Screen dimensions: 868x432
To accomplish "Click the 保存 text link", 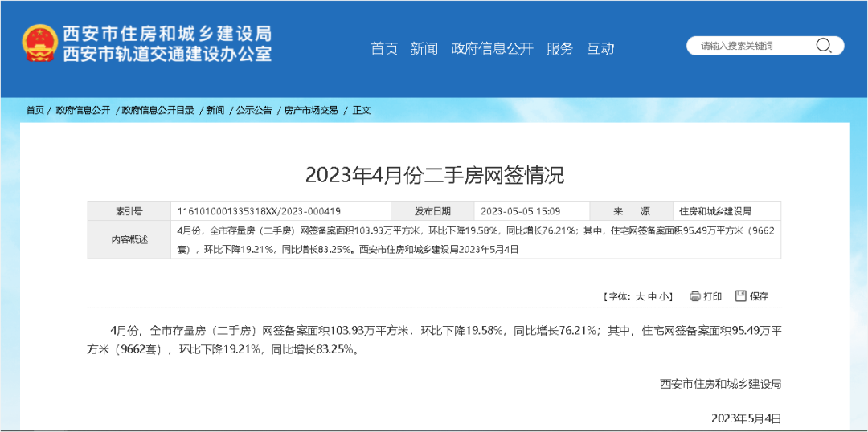I will (759, 297).
